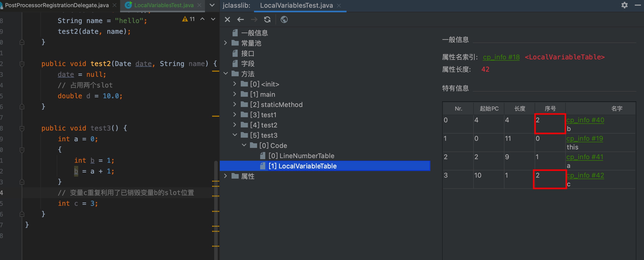Open the settings gear in top-right corner
644x260 pixels.
624,5
